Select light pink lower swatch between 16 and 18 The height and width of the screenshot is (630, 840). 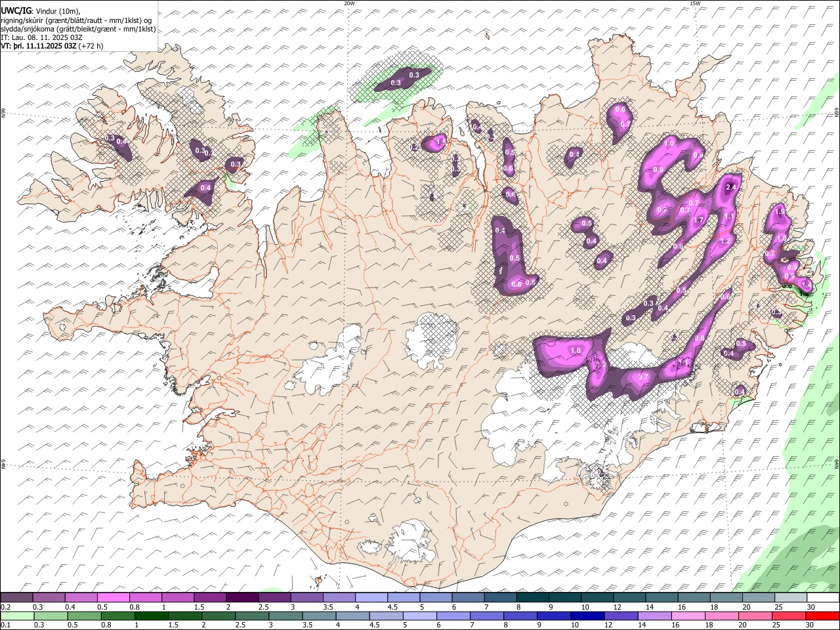coord(688,616)
